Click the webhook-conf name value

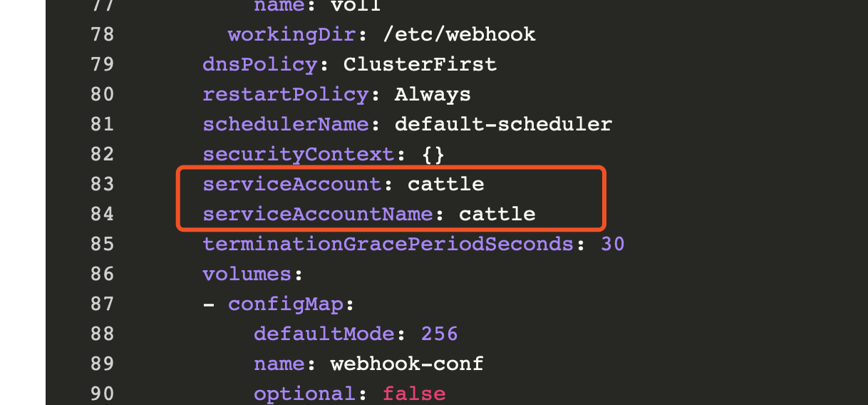(407, 364)
